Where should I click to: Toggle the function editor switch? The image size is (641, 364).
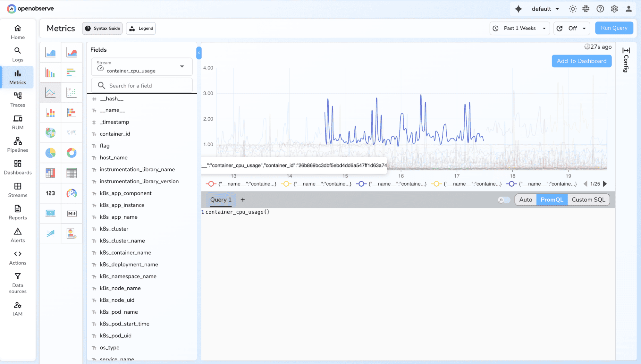504,200
